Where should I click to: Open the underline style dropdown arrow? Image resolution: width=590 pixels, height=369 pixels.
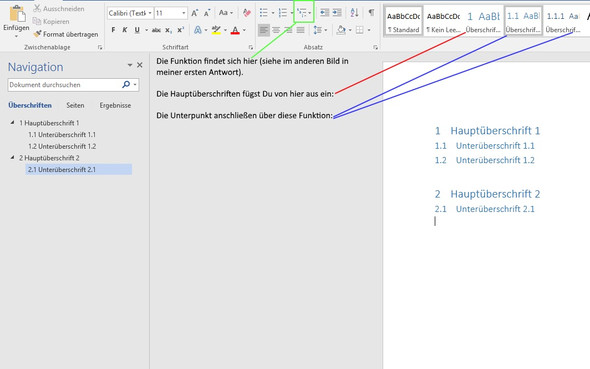(x=146, y=30)
